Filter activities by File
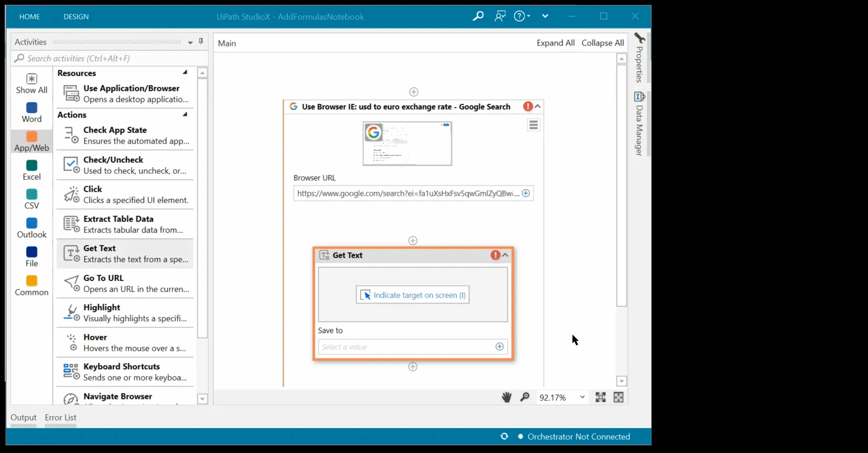This screenshot has height=453, width=868. [x=32, y=257]
